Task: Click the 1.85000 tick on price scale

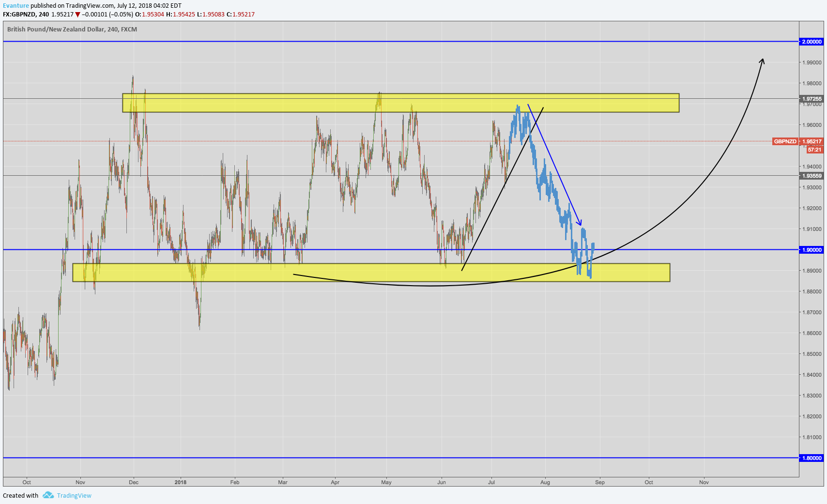Action: (x=812, y=354)
